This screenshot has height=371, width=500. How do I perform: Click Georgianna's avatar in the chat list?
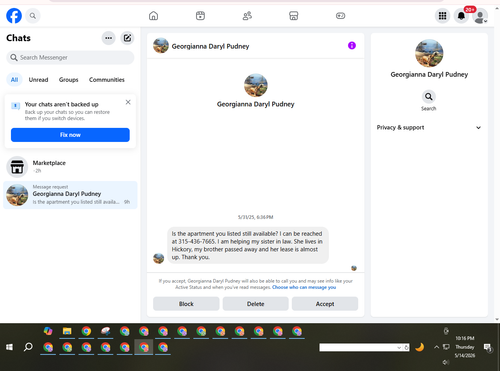click(17, 195)
